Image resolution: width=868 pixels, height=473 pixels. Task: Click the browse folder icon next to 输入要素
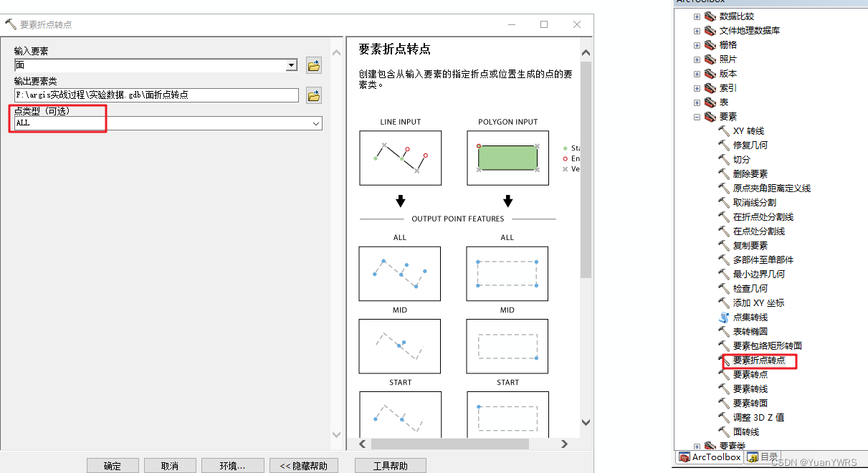313,65
